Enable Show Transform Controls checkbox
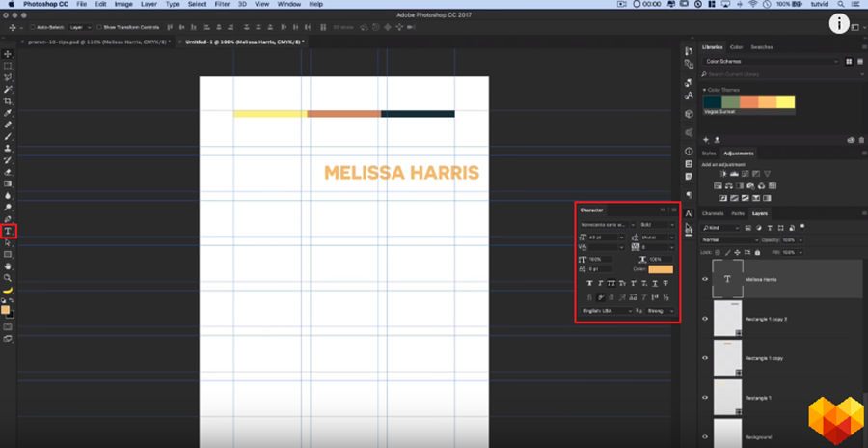 100,27
